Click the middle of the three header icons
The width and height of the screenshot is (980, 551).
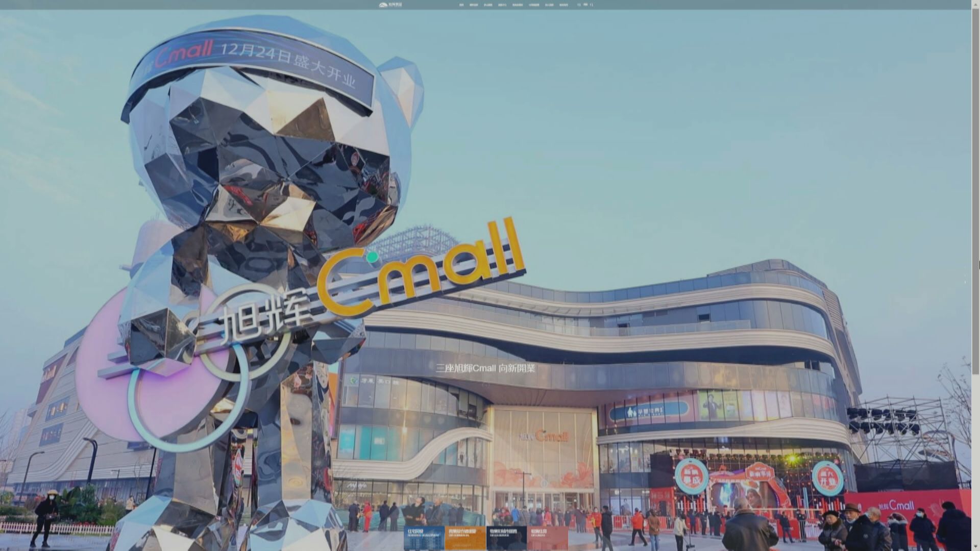click(x=585, y=5)
